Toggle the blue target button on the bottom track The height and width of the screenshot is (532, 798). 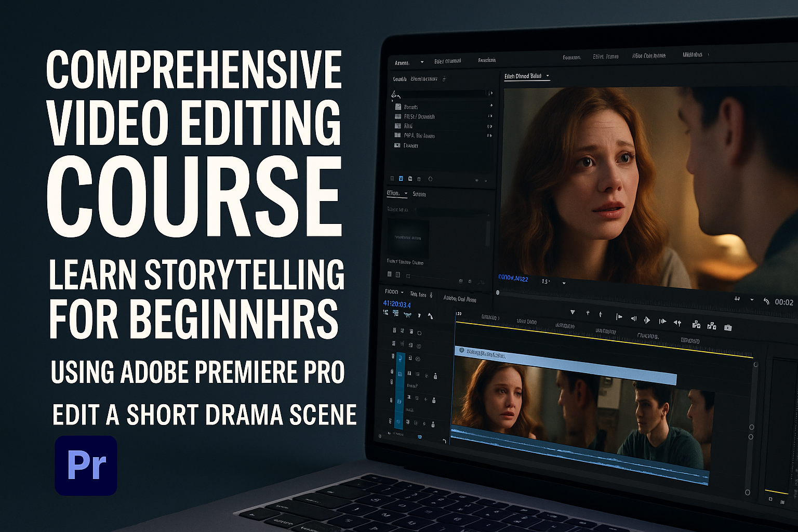pyautogui.click(x=399, y=421)
